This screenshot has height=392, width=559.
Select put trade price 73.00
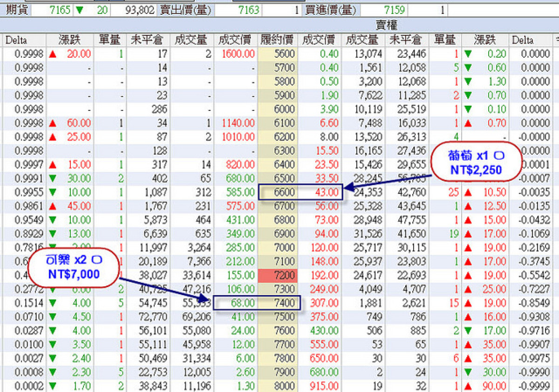[x=327, y=220]
